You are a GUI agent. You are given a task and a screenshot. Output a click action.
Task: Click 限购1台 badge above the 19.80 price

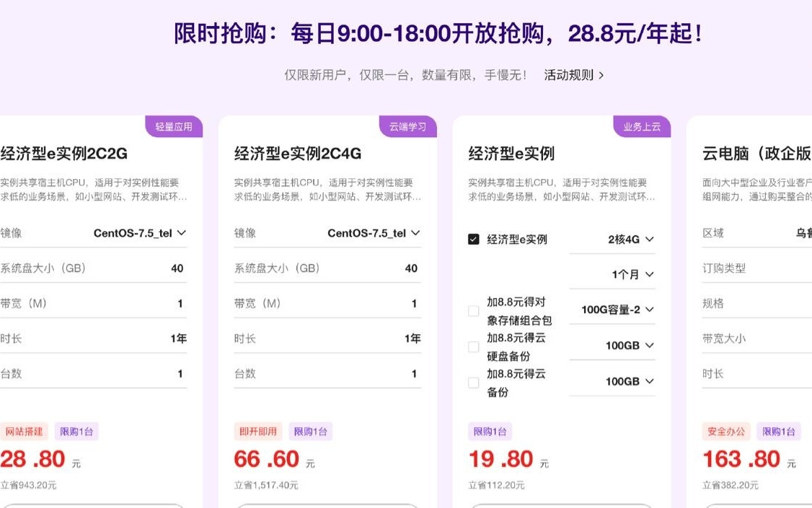(x=490, y=432)
